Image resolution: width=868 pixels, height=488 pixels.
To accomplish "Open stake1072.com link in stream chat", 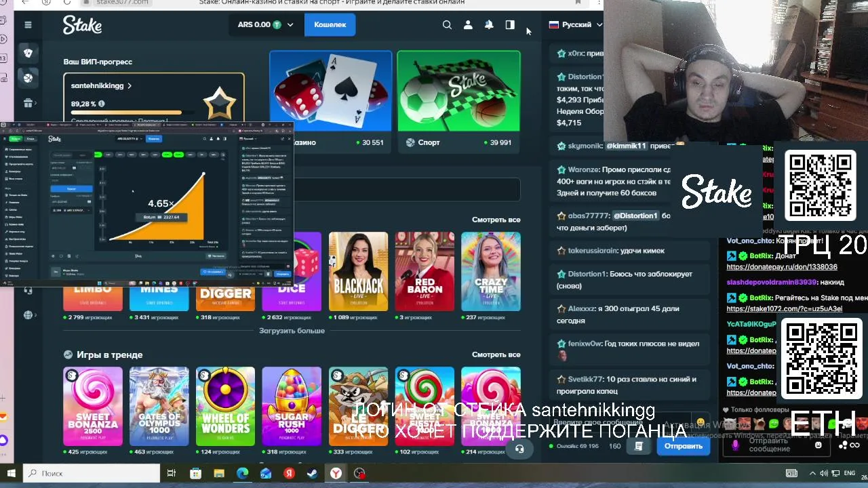I will point(784,308).
